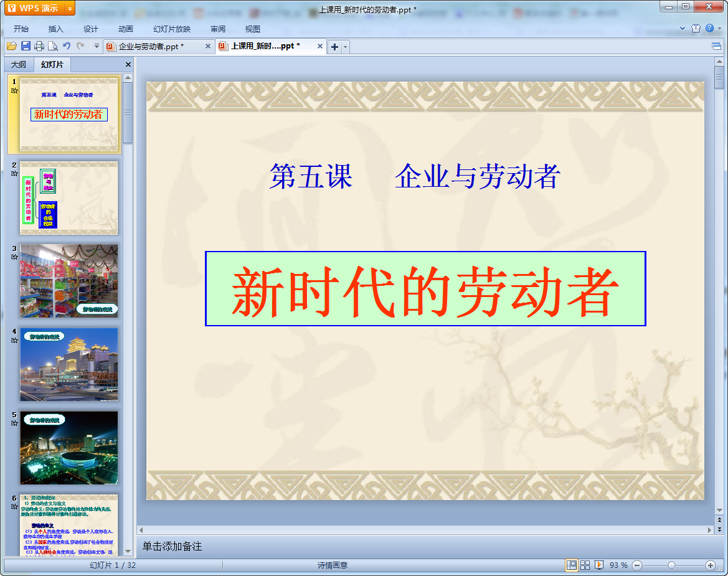The width and height of the screenshot is (728, 576).
Task: Click main editor vertical scroll down arrow
Action: point(719,510)
